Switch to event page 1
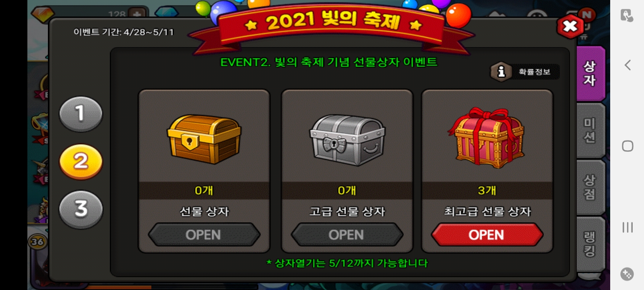644x290 pixels. coord(81,114)
